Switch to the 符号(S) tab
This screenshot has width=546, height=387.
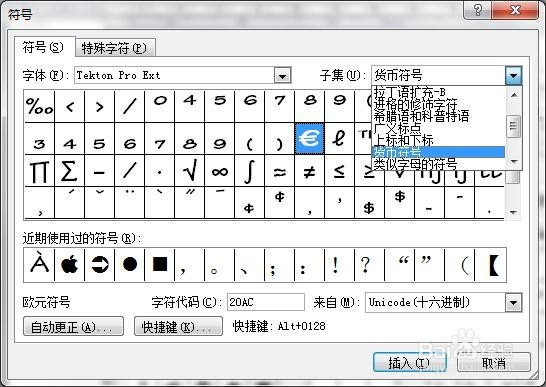(44, 47)
